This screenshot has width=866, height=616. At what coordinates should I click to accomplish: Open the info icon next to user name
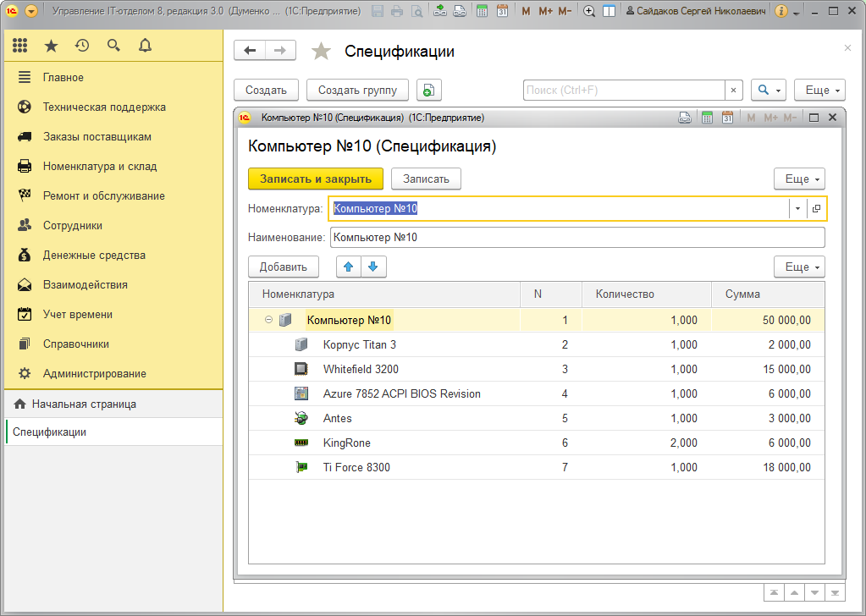(x=781, y=10)
